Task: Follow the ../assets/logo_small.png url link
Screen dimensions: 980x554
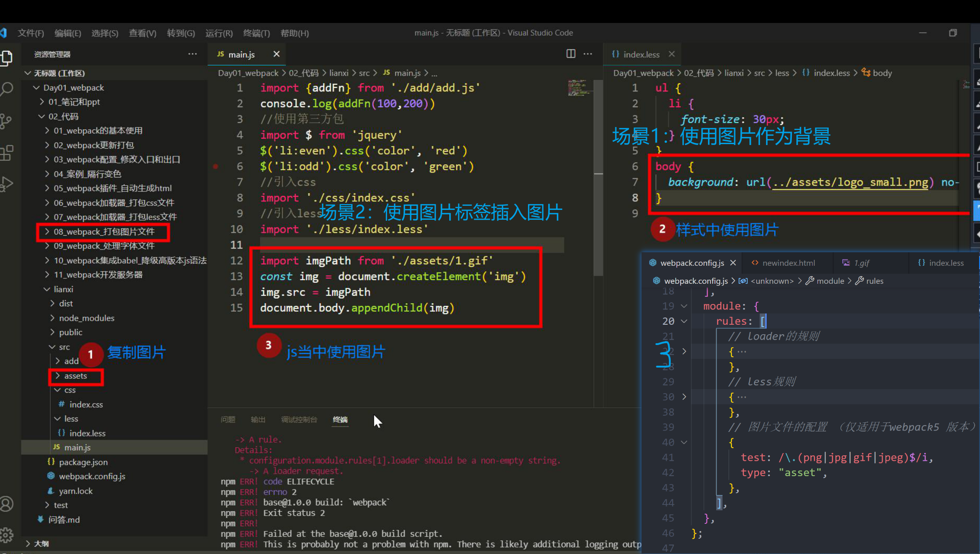Action: point(850,182)
